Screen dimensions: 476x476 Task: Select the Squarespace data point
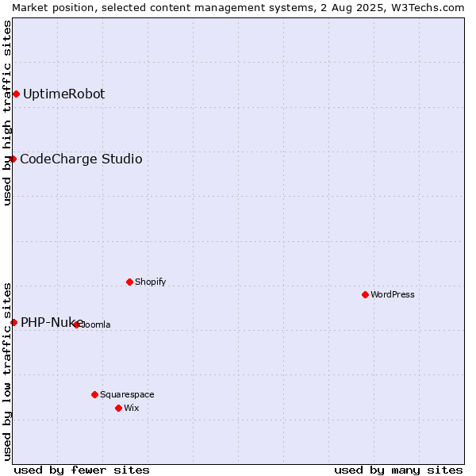(94, 394)
